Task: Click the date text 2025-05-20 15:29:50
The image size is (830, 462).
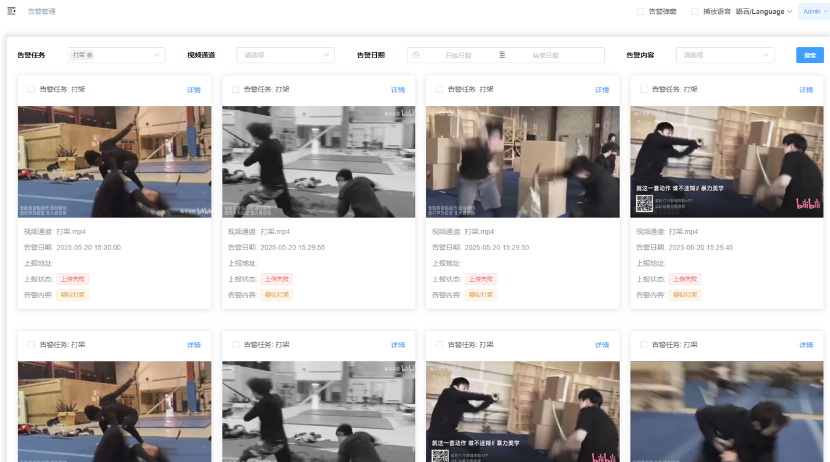Action: click(497, 247)
